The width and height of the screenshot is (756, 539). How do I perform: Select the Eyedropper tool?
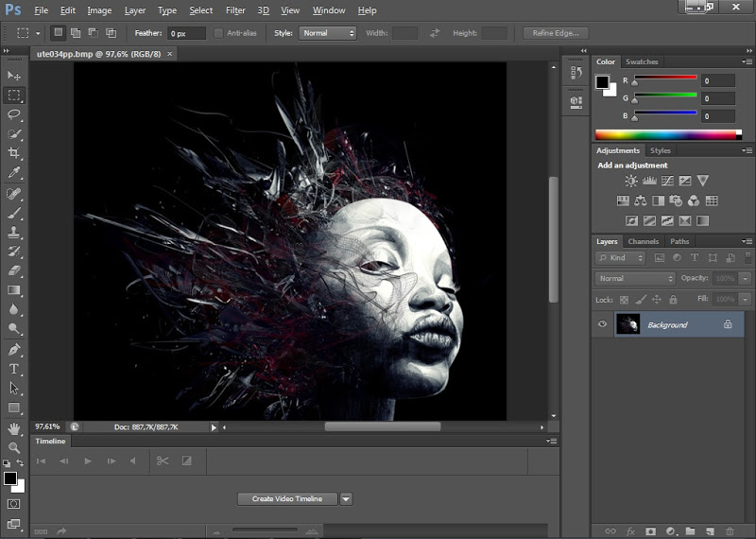click(x=14, y=173)
